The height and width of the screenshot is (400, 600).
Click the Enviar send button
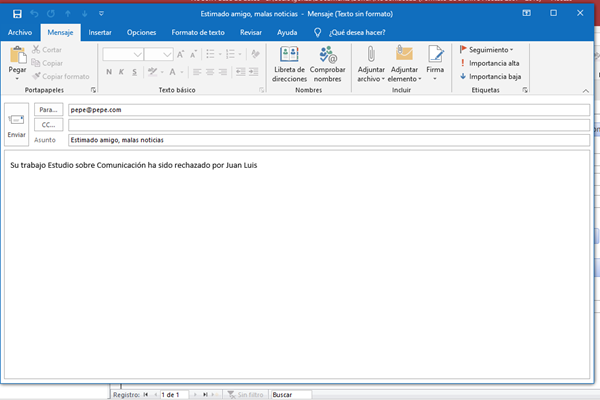[17, 124]
